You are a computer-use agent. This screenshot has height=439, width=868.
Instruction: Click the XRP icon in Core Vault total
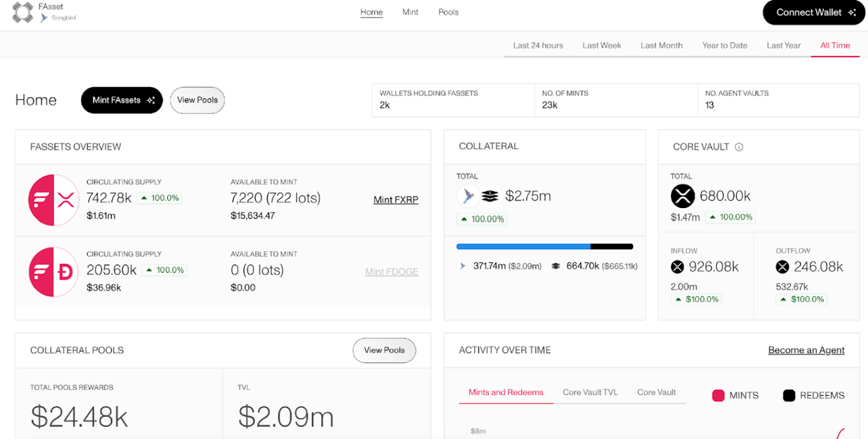point(682,196)
